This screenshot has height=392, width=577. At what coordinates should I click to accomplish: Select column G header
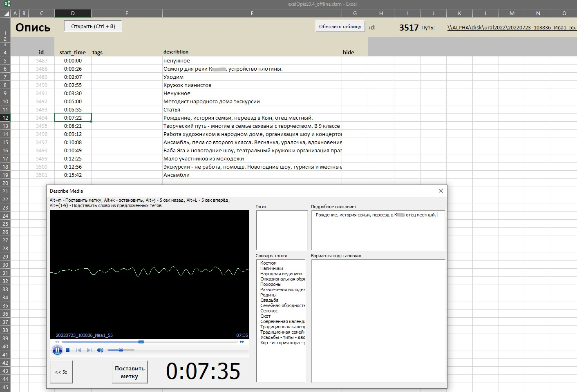(x=355, y=13)
